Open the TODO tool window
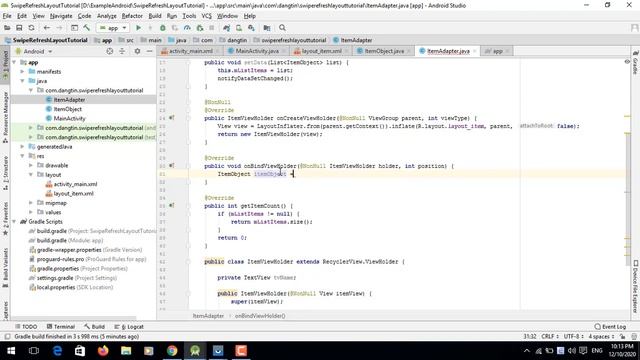Viewport: 640px width, 360px height. pos(26,327)
